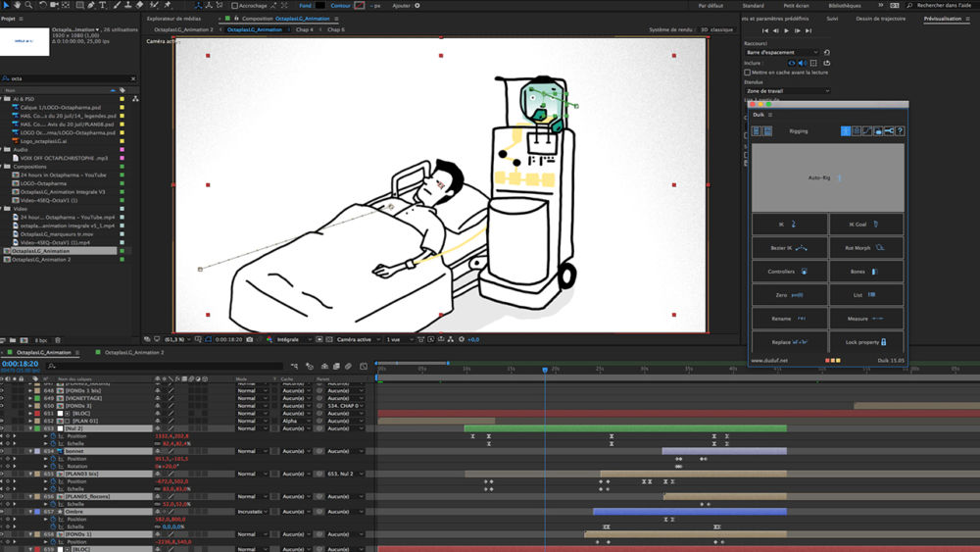The width and height of the screenshot is (980, 552).
Task: Open the 1 vue layout dropdown
Action: (400, 339)
